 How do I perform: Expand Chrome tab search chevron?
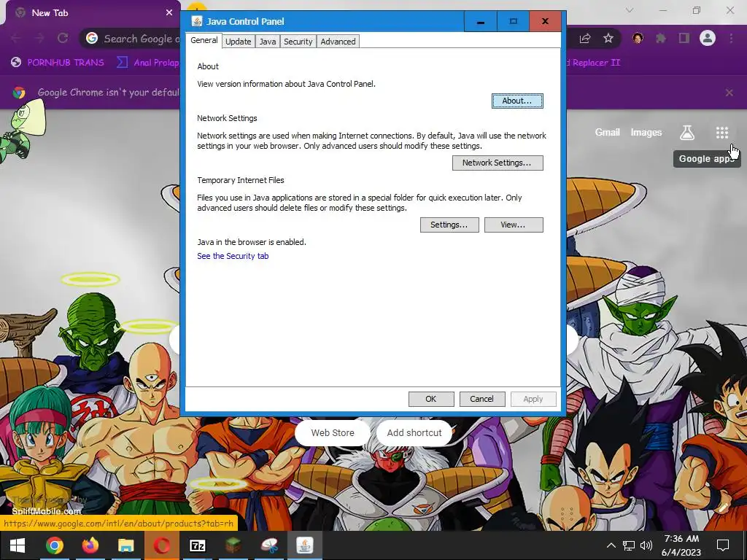(x=630, y=10)
